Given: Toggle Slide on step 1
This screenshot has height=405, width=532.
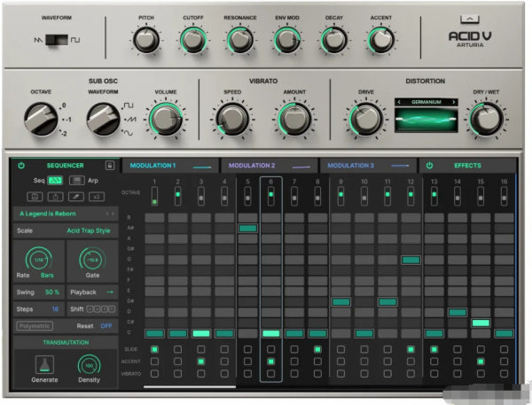Looking at the screenshot, I should tap(154, 349).
